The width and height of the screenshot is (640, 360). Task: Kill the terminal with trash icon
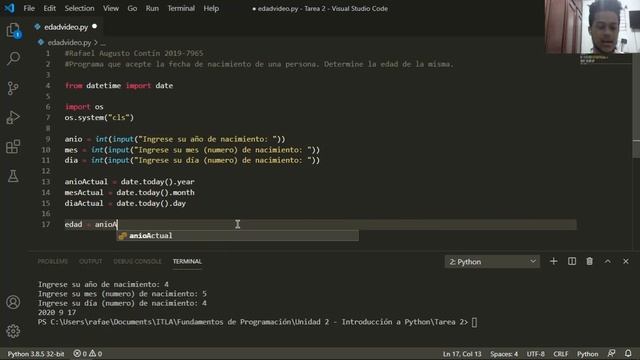(589, 261)
